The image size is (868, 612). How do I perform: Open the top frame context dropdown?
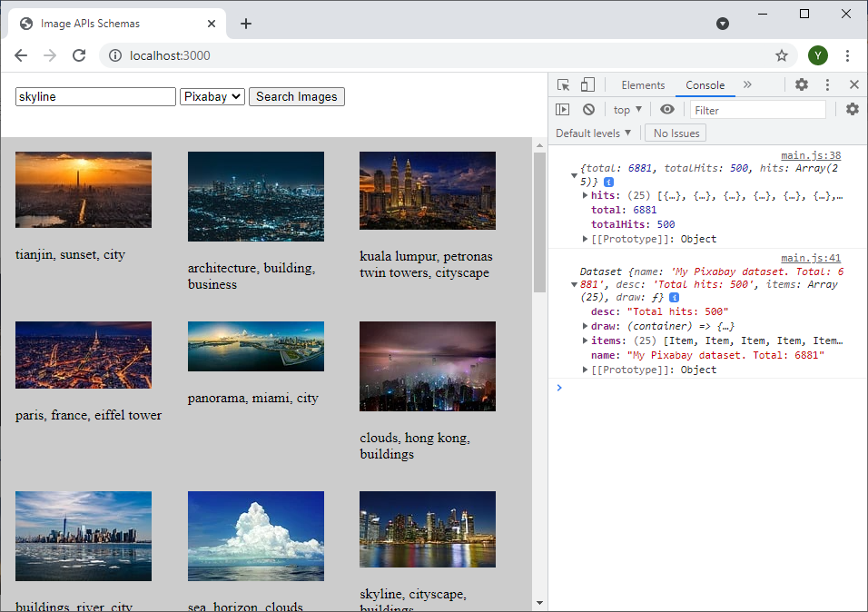626,108
